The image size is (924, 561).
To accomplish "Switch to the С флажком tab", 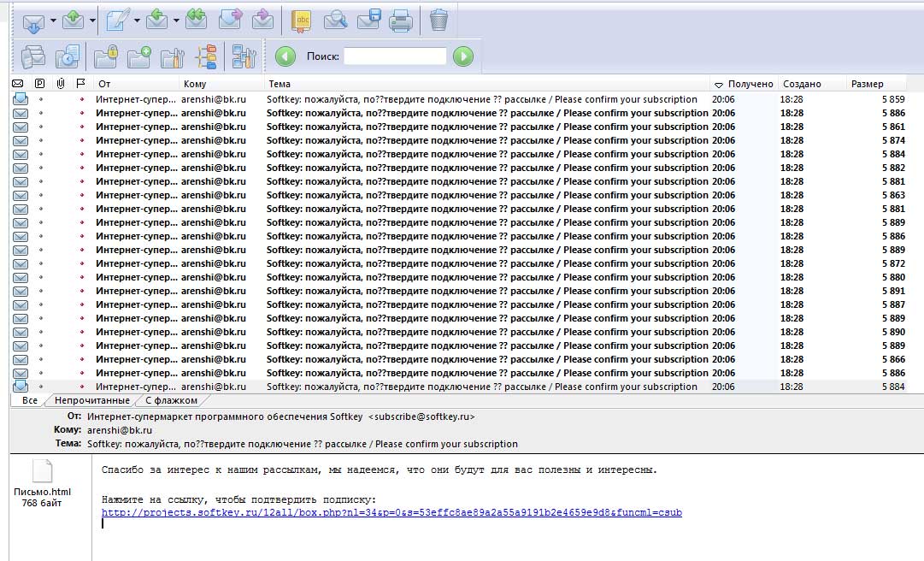I will (x=171, y=400).
